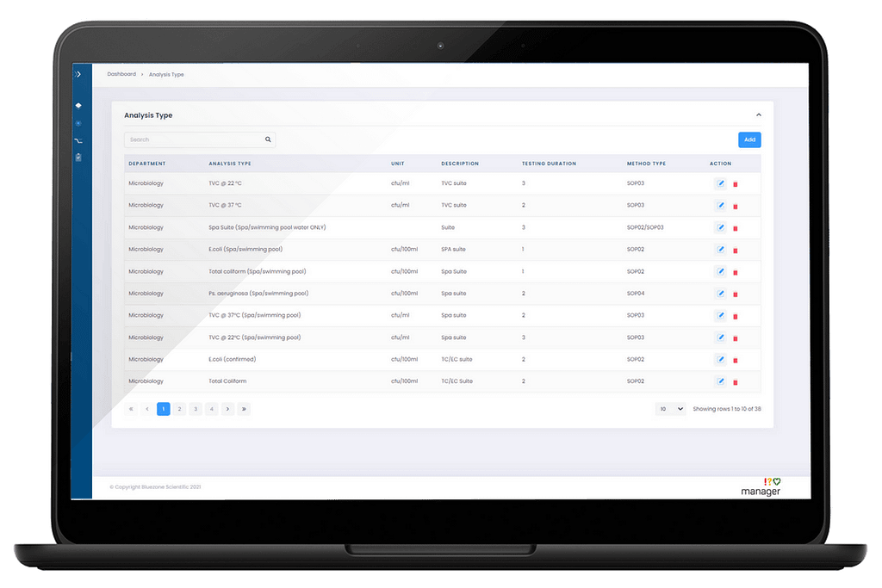Sort by Method Type column header
Viewport: 882px width, 588px height.
(x=646, y=164)
